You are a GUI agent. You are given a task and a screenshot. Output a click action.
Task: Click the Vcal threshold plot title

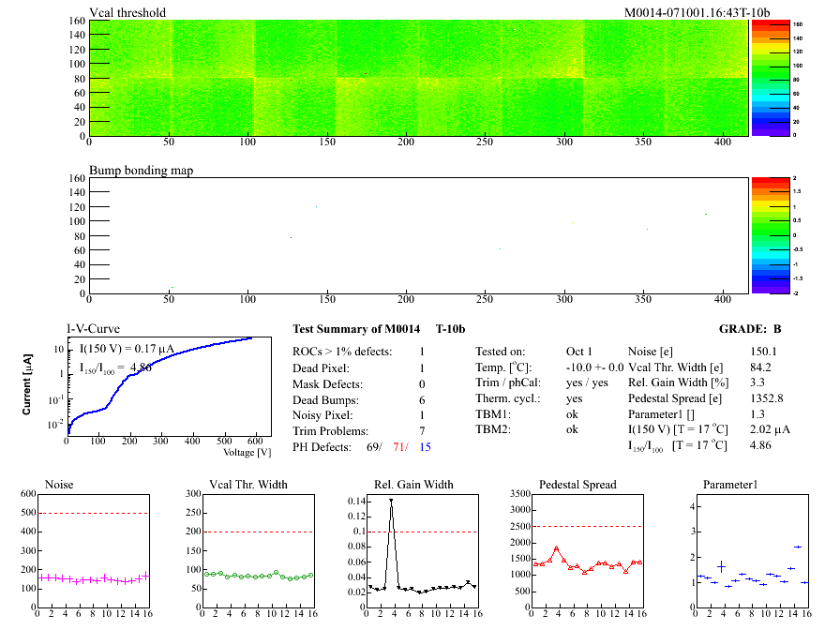(x=127, y=13)
